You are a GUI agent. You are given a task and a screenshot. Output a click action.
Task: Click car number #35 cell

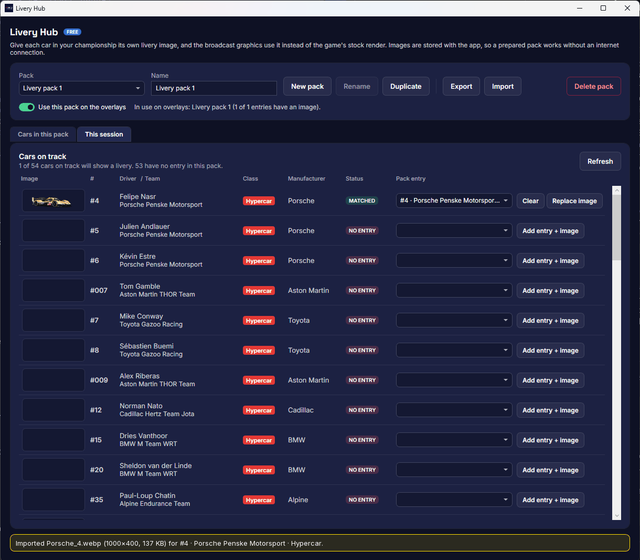tap(97, 500)
